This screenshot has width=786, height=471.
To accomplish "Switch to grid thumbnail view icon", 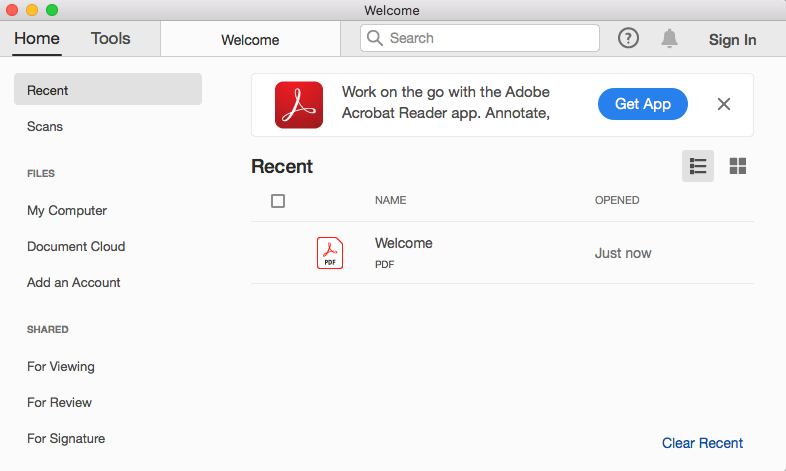I will pyautogui.click(x=738, y=166).
